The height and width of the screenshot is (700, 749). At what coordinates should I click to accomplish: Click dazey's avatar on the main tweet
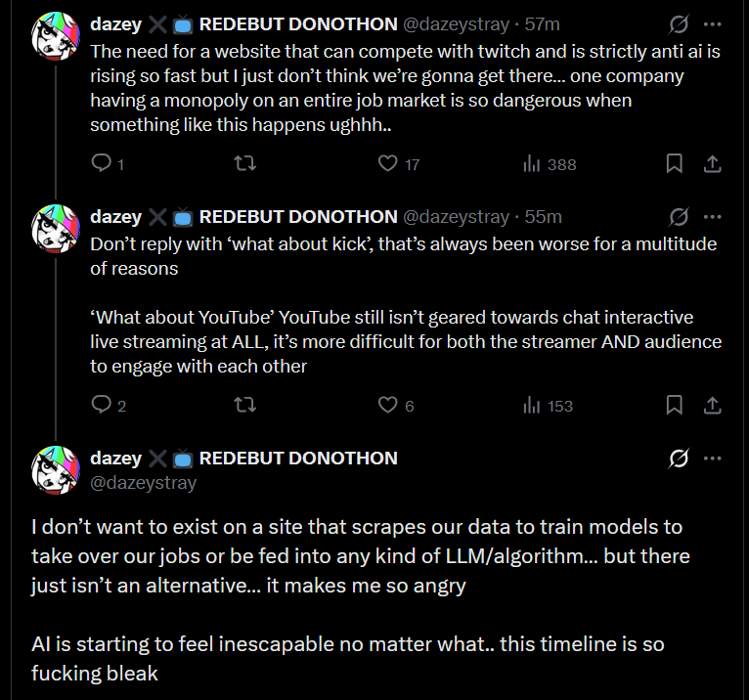coord(56,470)
